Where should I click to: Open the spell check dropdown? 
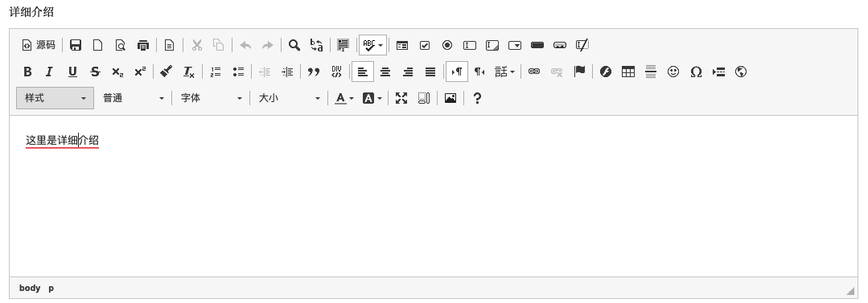372,45
